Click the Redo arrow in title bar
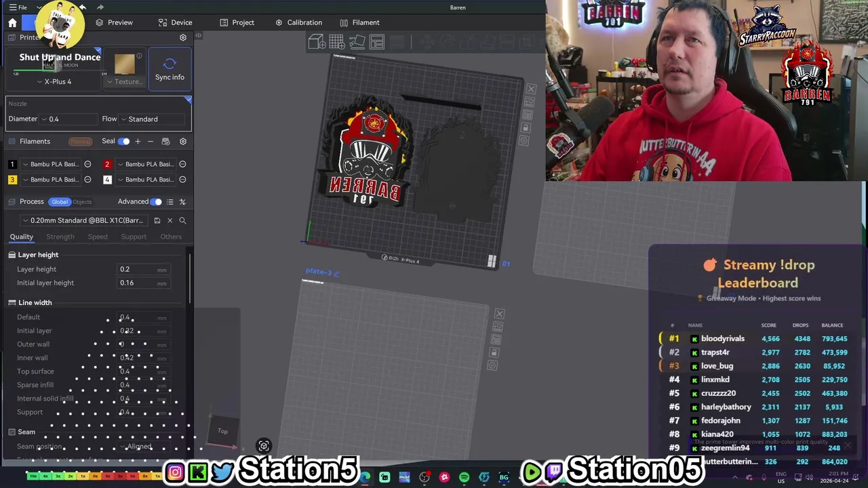868x488 pixels. coord(100,7)
